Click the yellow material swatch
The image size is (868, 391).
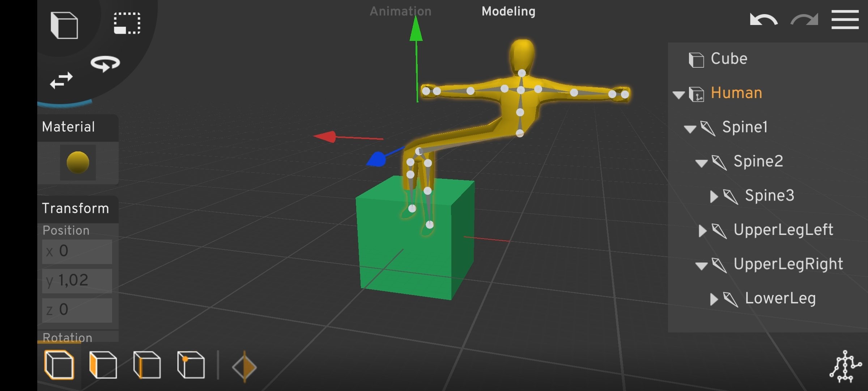(x=78, y=163)
